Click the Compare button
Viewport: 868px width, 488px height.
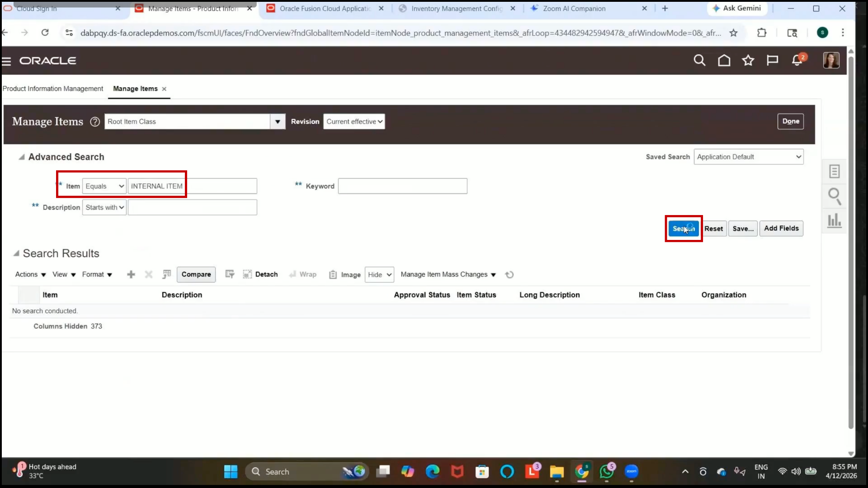coord(196,274)
